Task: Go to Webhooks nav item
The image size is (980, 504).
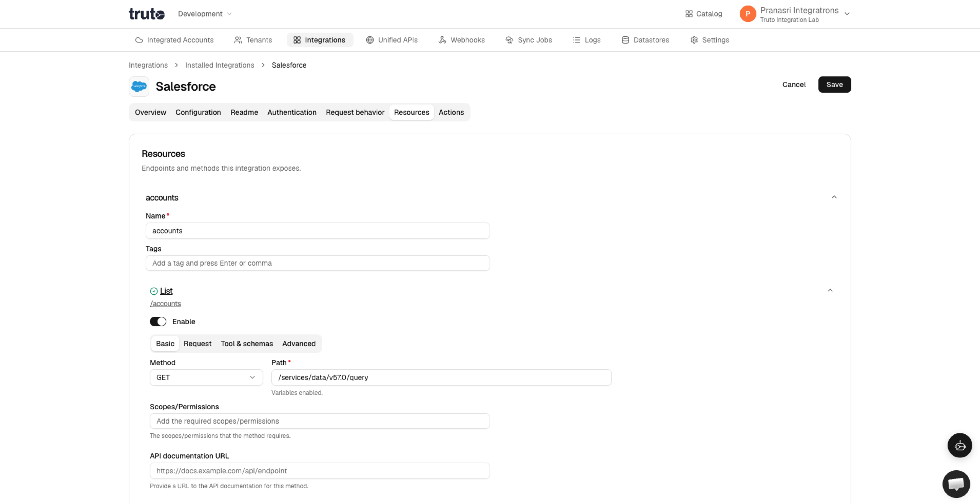Action: [x=461, y=40]
